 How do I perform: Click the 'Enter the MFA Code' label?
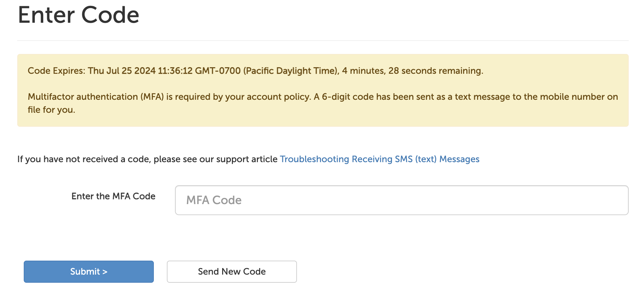pyautogui.click(x=113, y=196)
